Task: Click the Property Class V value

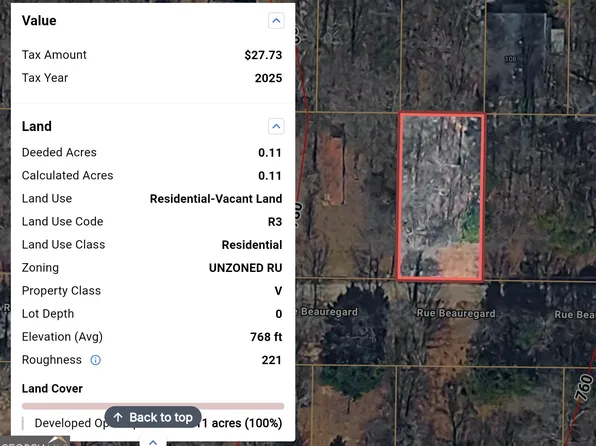Action: [278, 291]
